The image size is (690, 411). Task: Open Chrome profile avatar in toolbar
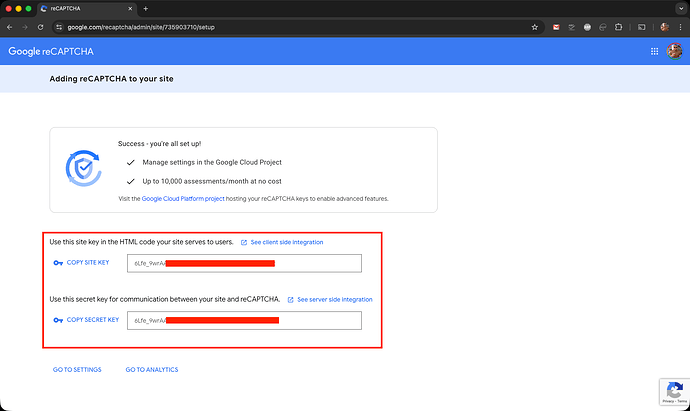point(663,26)
